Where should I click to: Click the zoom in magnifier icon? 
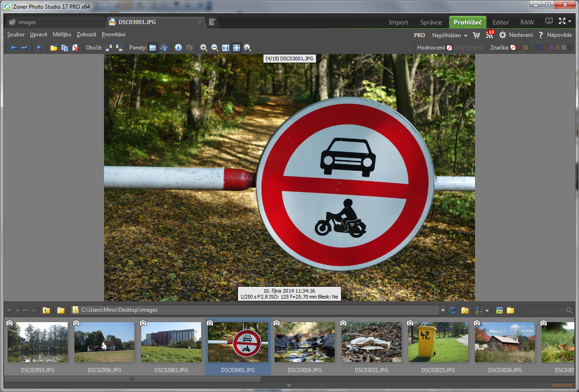204,48
